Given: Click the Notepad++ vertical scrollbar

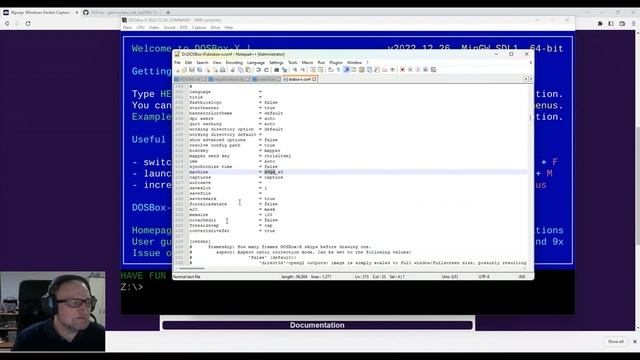Looking at the screenshot, I should [x=530, y=175].
